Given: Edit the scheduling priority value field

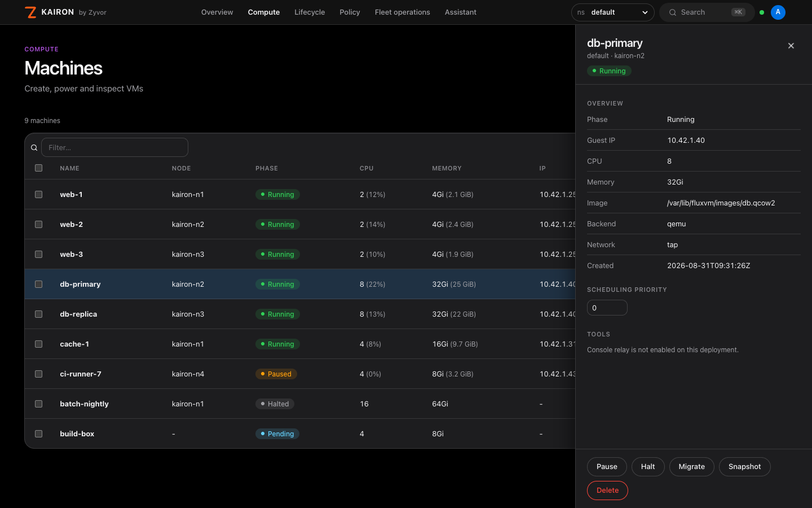Looking at the screenshot, I should pyautogui.click(x=607, y=308).
